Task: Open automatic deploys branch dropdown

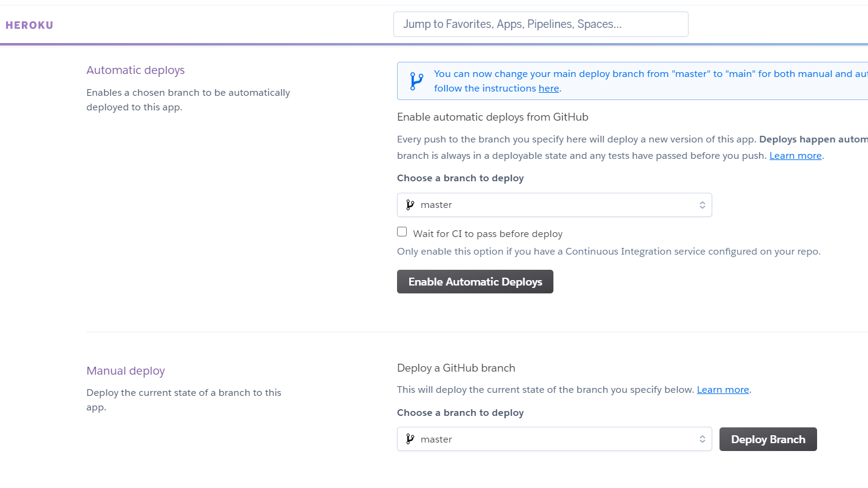Action: click(555, 205)
